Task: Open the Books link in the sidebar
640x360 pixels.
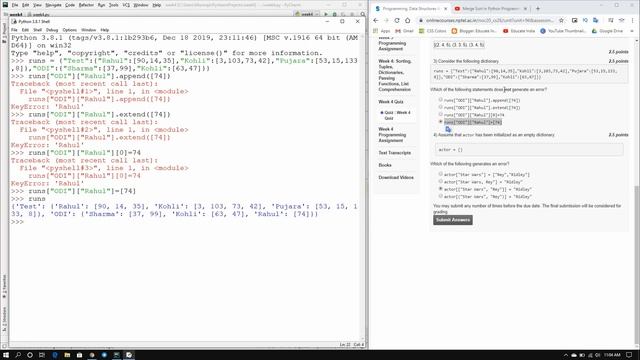Action: point(385,165)
